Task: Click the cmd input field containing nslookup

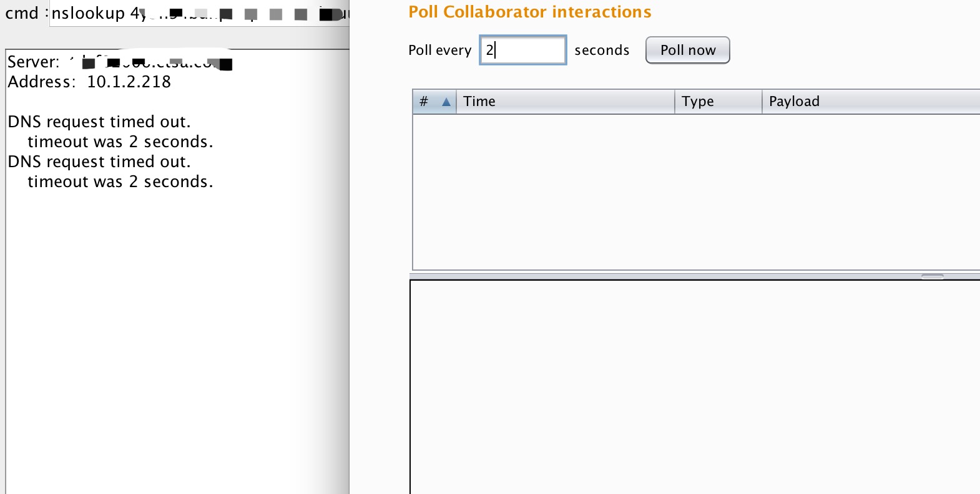Action: point(199,13)
